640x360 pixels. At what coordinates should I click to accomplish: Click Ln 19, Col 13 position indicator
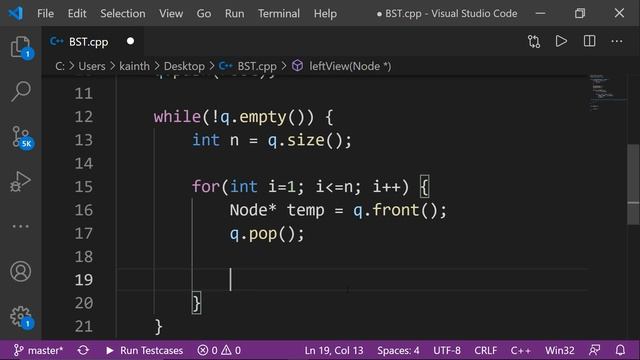[x=333, y=350]
